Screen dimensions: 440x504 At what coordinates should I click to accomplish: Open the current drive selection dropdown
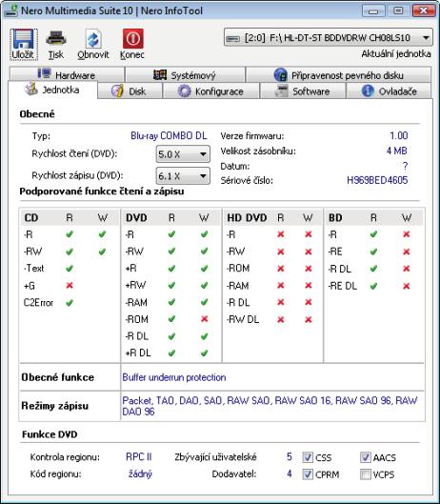329,38
